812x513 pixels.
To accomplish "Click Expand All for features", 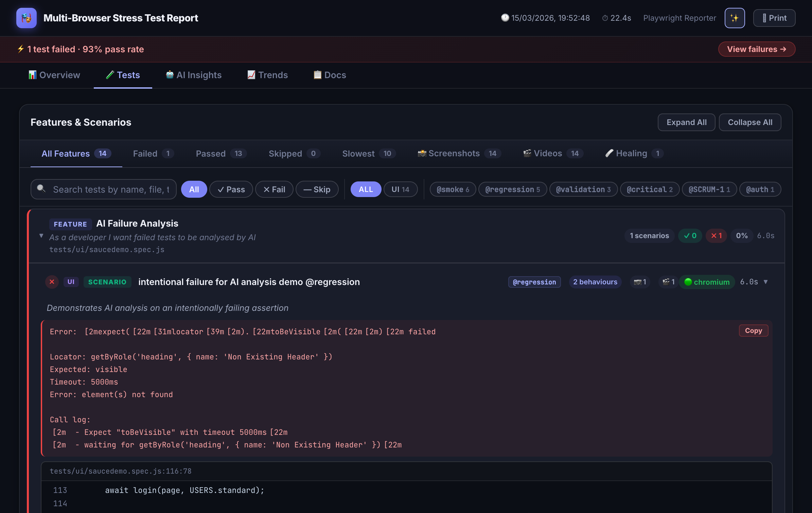I will coord(686,122).
